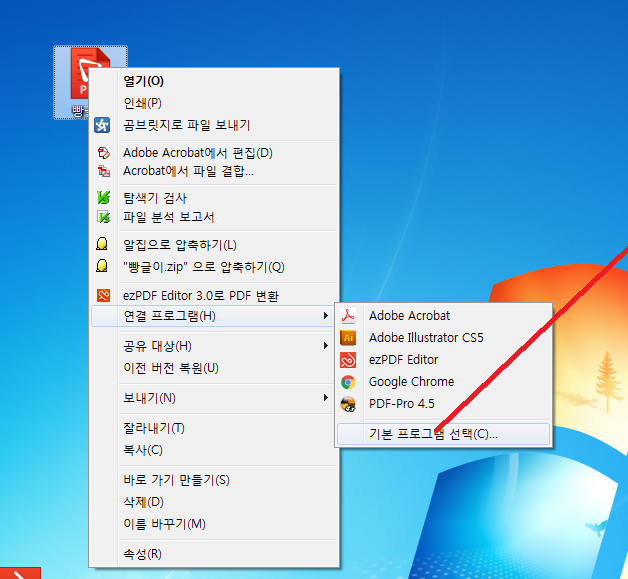Expand the 연결 프로그램(H) submenu arrow
The image size is (628, 579).
point(326,316)
